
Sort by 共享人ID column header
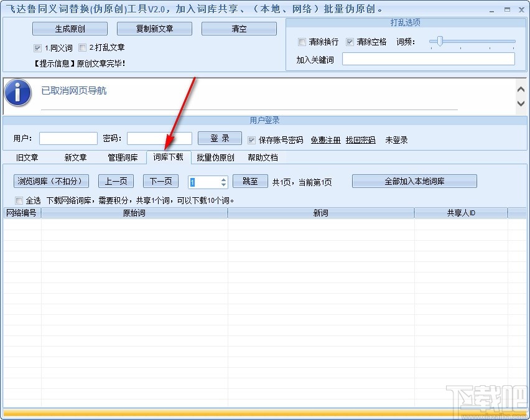[461, 213]
